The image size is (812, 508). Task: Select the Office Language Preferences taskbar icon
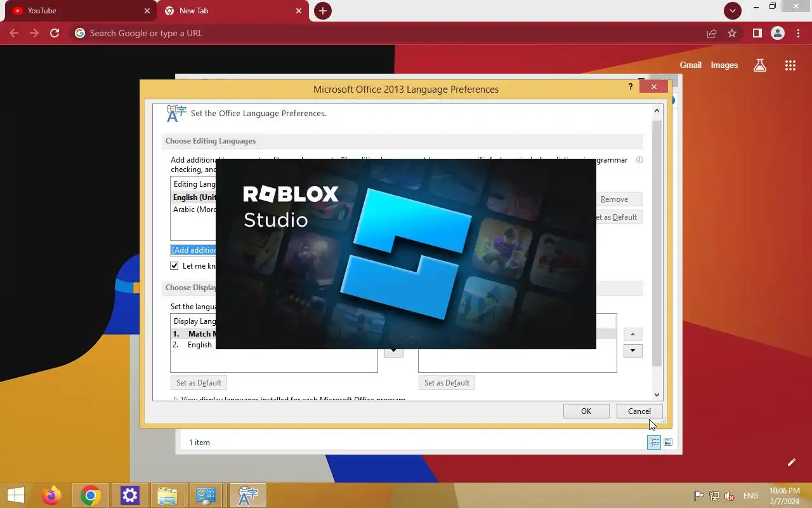point(248,495)
